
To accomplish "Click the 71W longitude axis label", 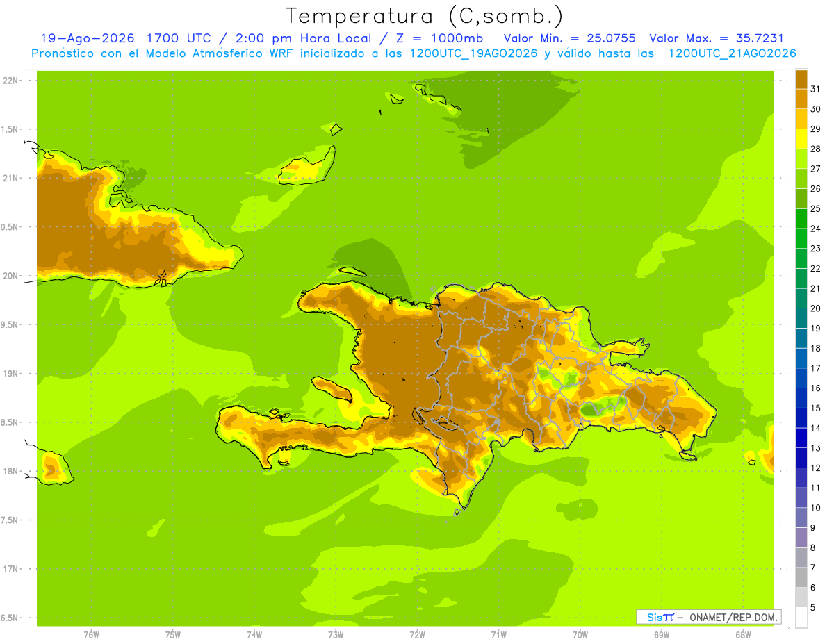I will [x=498, y=634].
